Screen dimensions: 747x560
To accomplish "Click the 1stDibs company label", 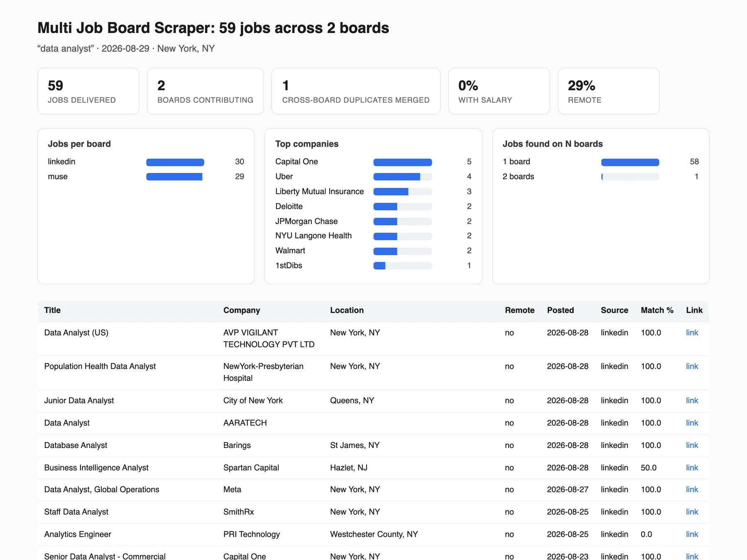I will (288, 265).
